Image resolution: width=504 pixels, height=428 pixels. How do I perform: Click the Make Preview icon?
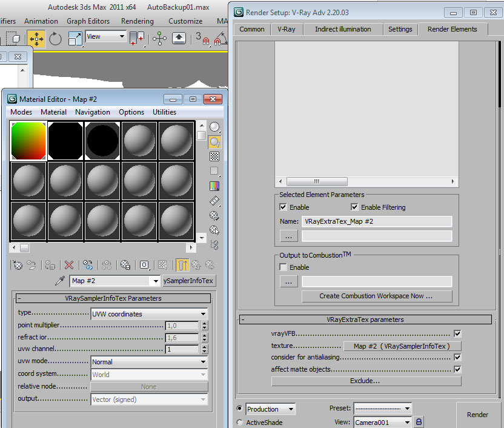tap(214, 201)
